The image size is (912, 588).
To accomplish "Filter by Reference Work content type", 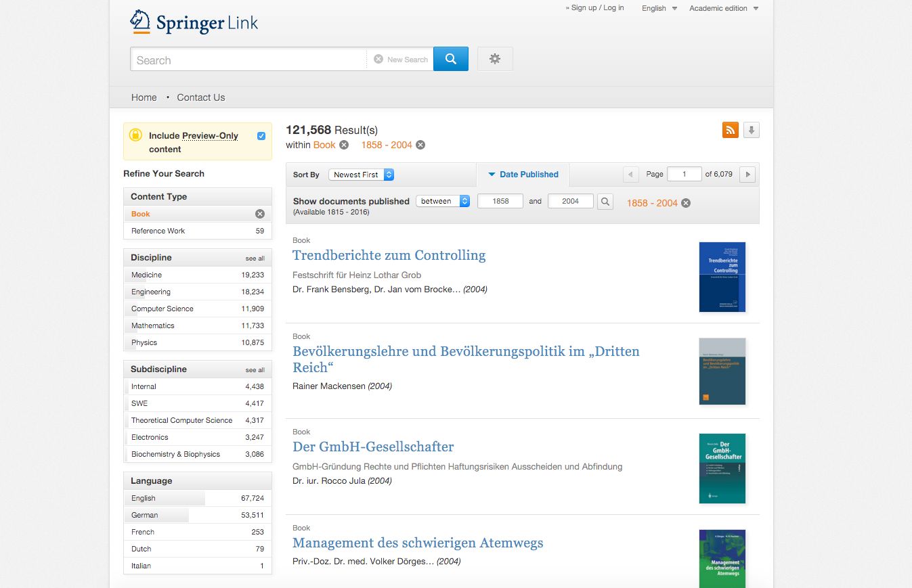I will coord(198,231).
